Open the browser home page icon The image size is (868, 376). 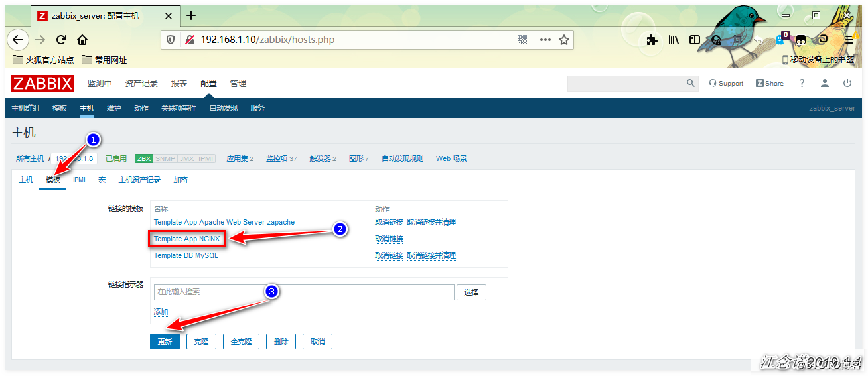(x=82, y=40)
